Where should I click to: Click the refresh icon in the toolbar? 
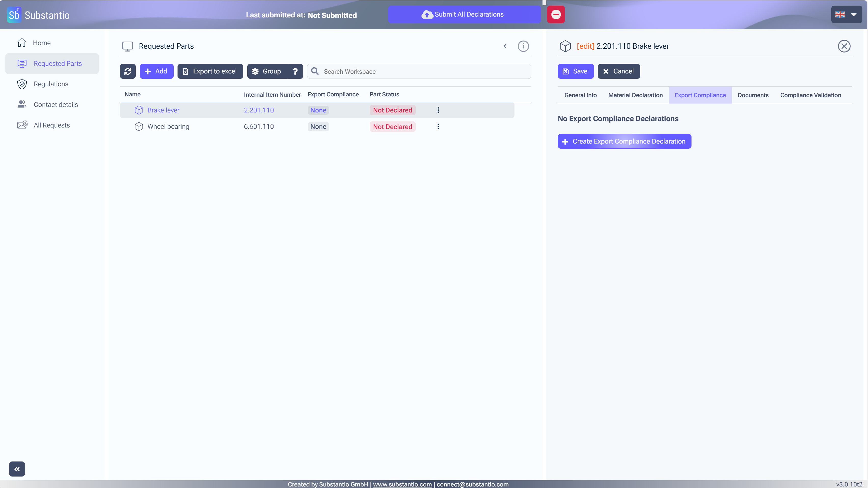coord(128,71)
